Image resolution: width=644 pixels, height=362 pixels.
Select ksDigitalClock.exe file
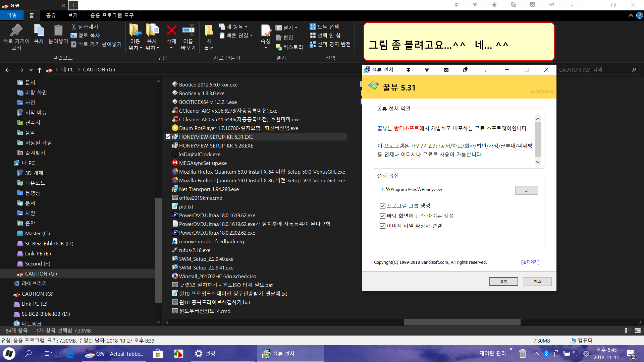click(200, 154)
